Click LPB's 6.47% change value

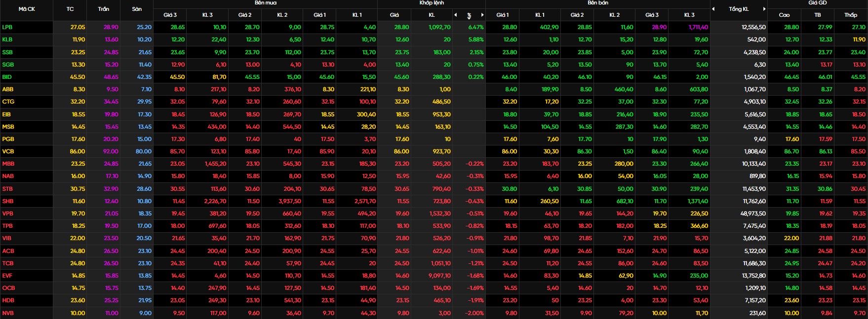pyautogui.click(x=476, y=27)
